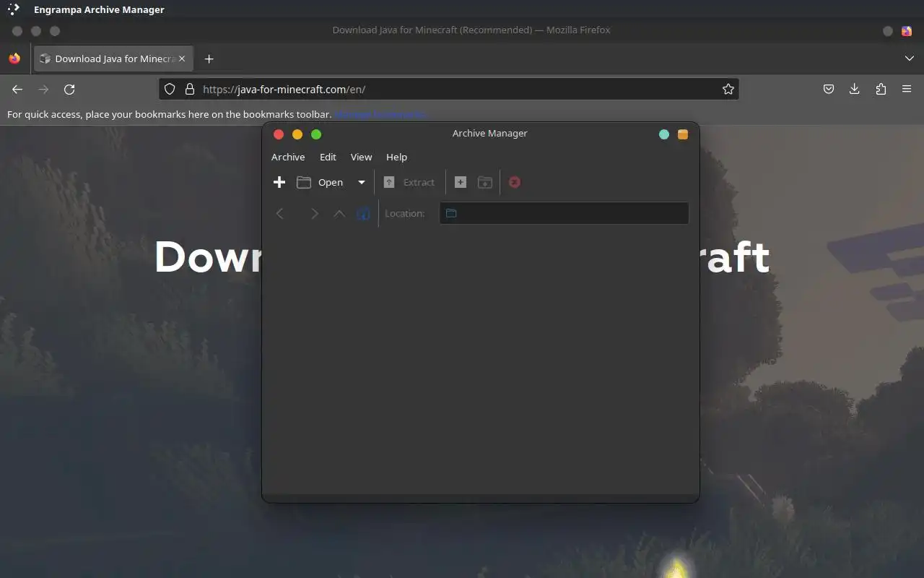
Task: Click the Firefox URL address bar
Action: pyautogui.click(x=448, y=89)
